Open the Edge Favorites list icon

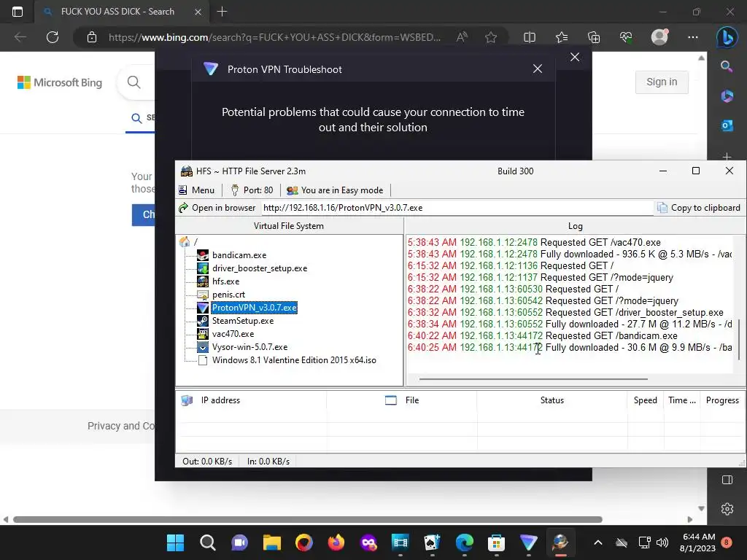pos(562,37)
